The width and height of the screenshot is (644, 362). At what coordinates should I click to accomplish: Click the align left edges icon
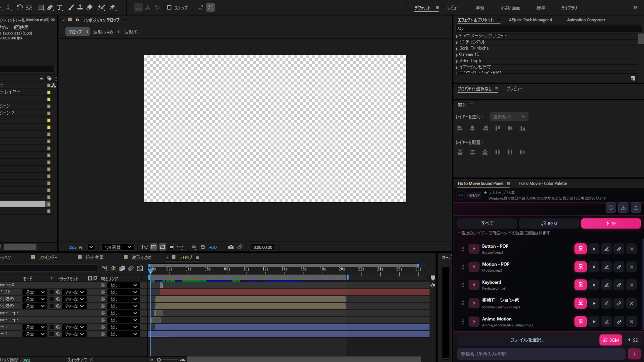click(460, 128)
